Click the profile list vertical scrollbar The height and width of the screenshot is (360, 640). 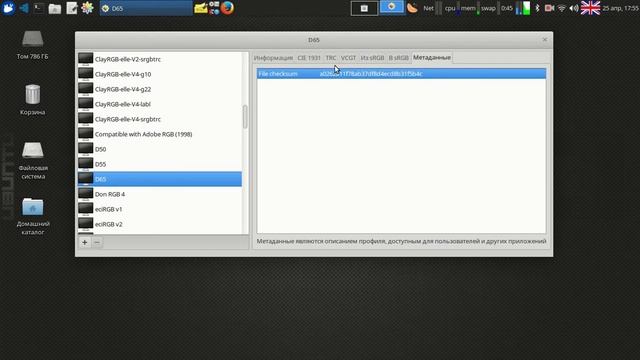tap(245, 117)
